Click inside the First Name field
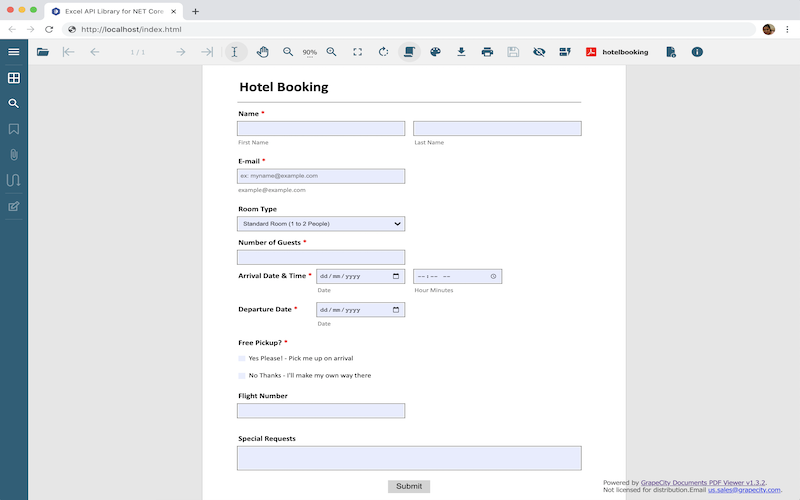The image size is (800, 500). click(x=321, y=128)
